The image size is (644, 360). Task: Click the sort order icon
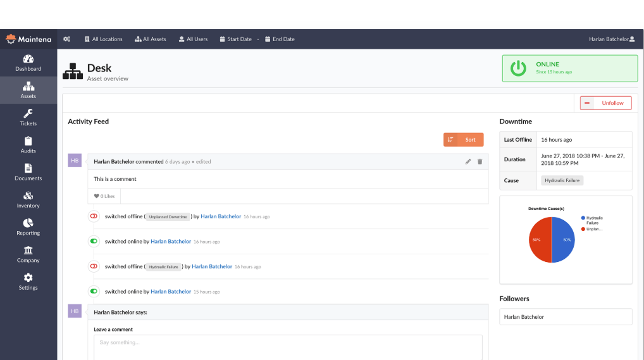[450, 140]
